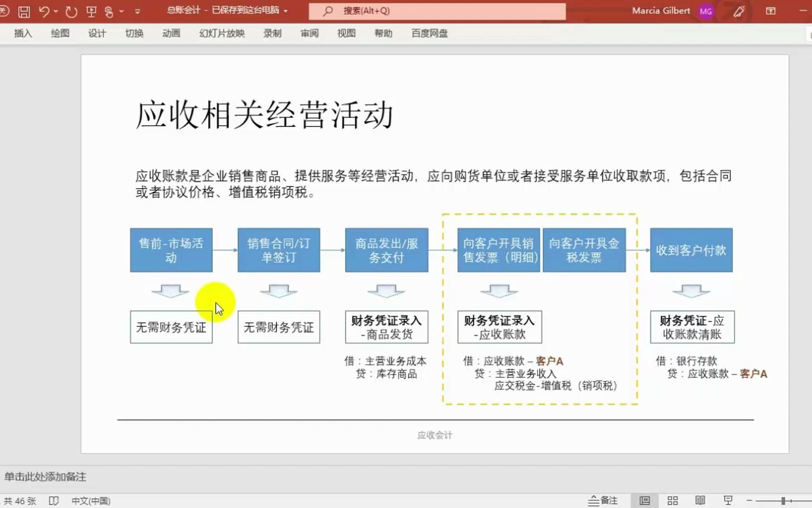Click the zoom slider handle
This screenshot has width=812, height=508.
(x=783, y=500)
